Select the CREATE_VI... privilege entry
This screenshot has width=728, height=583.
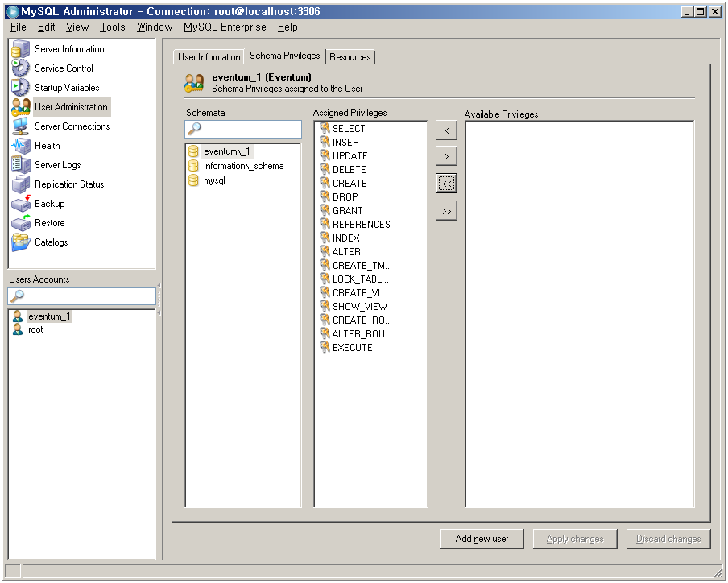360,293
